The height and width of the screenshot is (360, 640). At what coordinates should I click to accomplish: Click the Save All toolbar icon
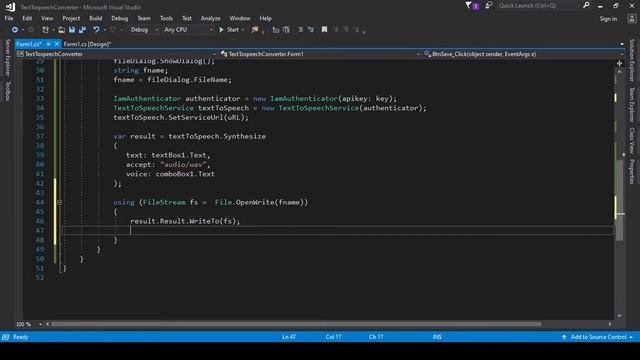(x=82, y=29)
